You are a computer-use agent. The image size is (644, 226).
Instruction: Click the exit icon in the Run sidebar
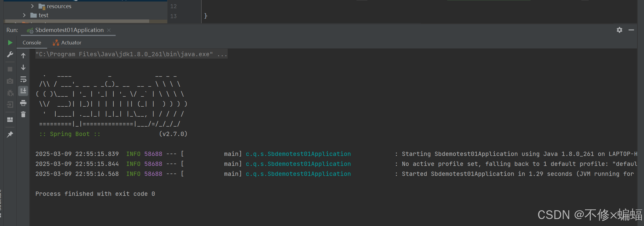point(10,105)
